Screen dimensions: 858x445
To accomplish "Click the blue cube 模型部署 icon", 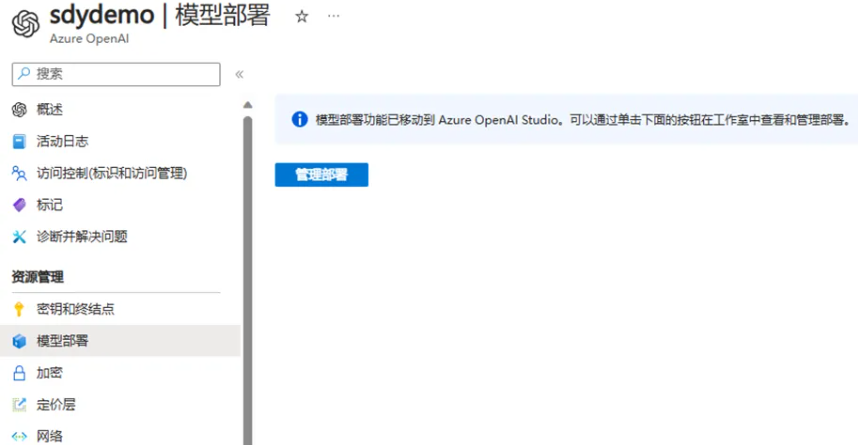I will (19, 341).
